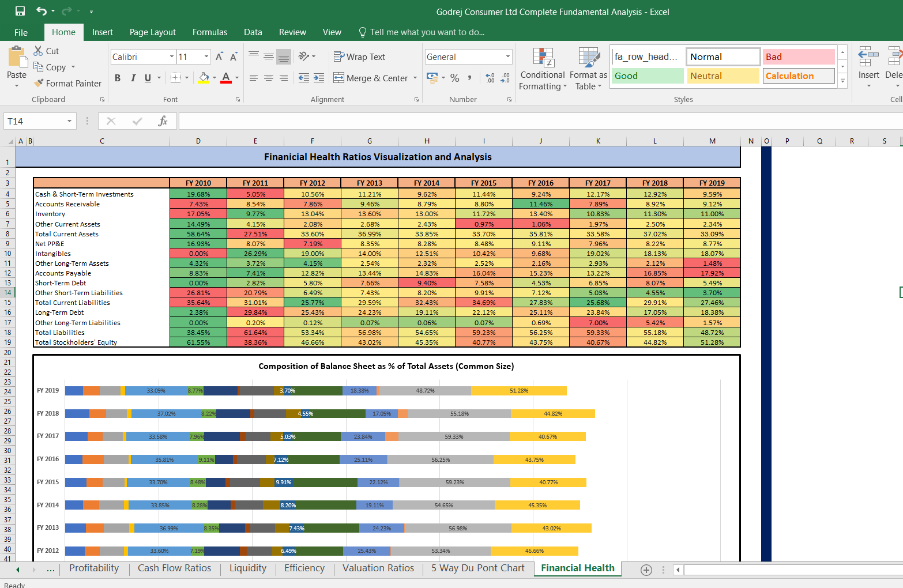Image resolution: width=903 pixels, height=588 pixels.
Task: Increase font size with the larger A icon
Action: [x=219, y=56]
